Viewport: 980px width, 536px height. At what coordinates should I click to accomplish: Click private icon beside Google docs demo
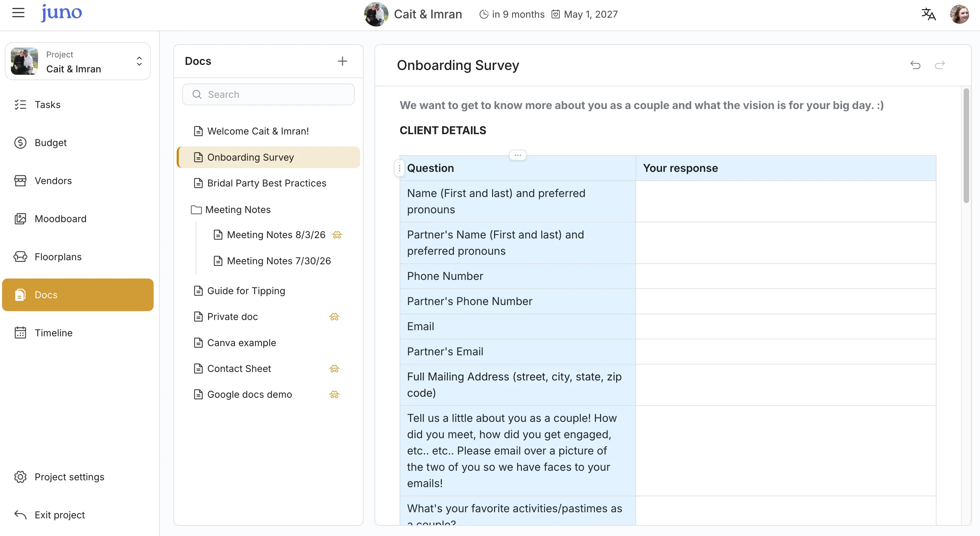coord(334,394)
